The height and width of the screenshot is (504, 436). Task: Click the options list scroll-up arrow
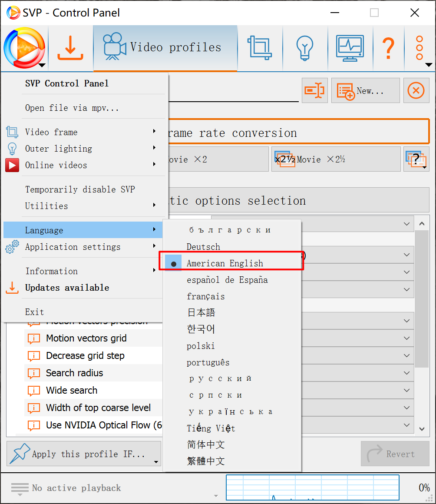coord(422,223)
